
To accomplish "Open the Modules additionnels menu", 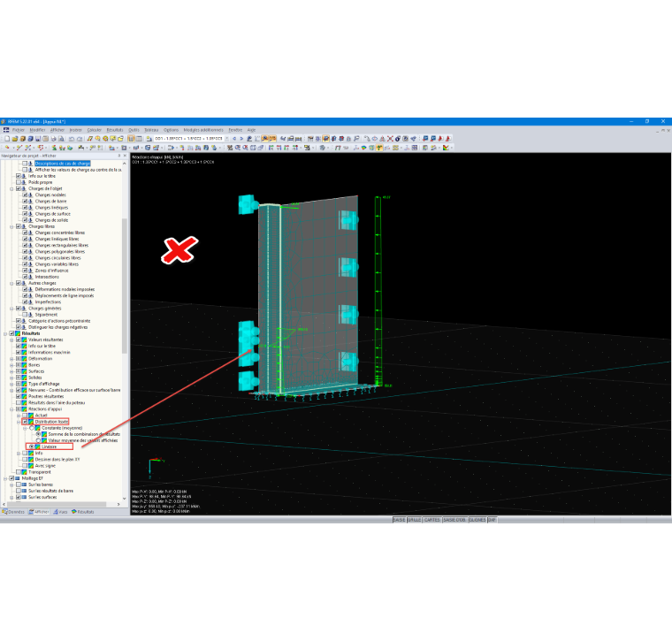I will [x=203, y=130].
